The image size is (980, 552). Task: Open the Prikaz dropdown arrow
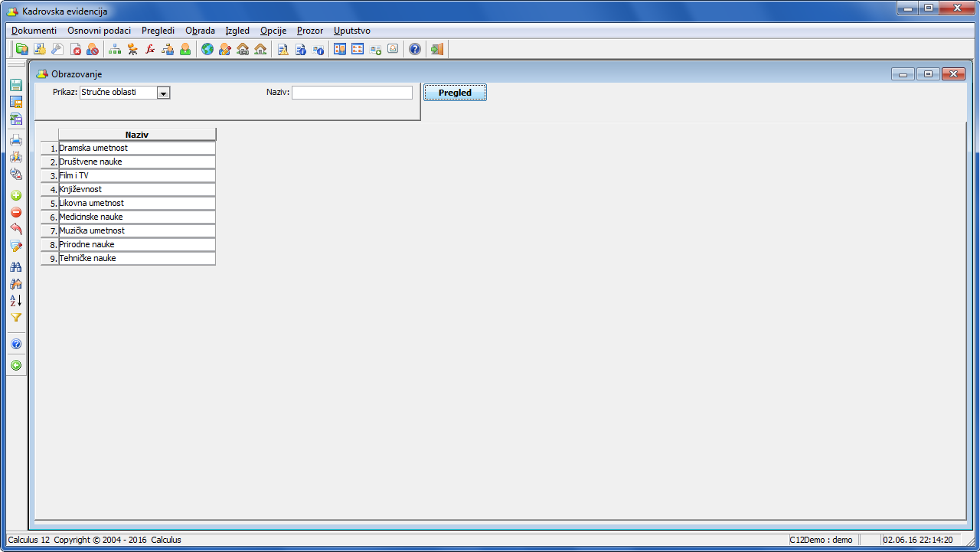pyautogui.click(x=163, y=93)
